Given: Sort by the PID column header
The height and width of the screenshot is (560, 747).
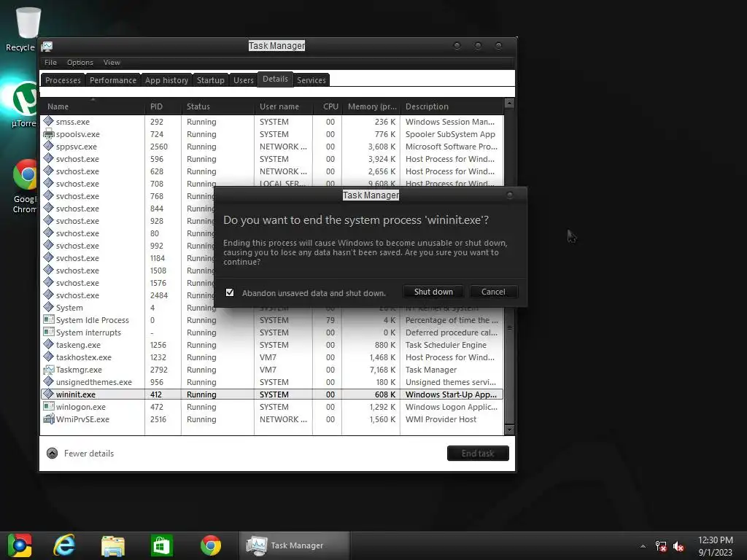Looking at the screenshot, I should click(x=163, y=106).
